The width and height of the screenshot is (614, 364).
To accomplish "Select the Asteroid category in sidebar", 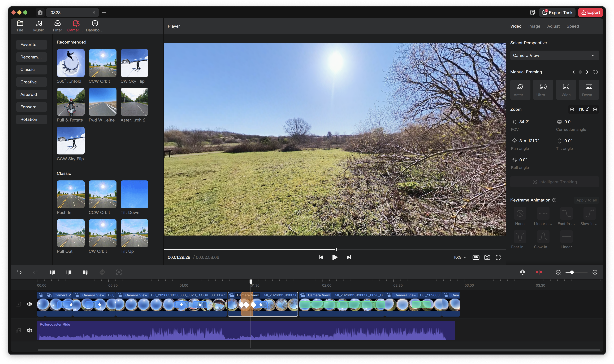I will pos(31,94).
